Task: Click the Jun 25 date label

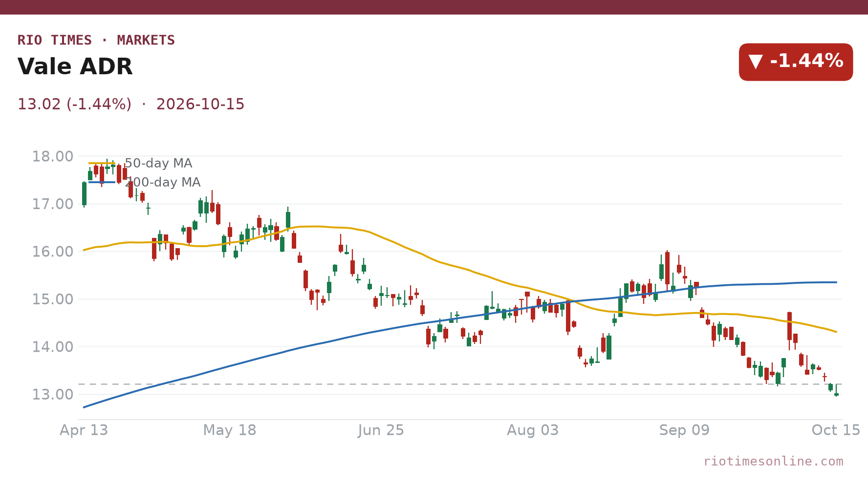Action: pos(381,430)
